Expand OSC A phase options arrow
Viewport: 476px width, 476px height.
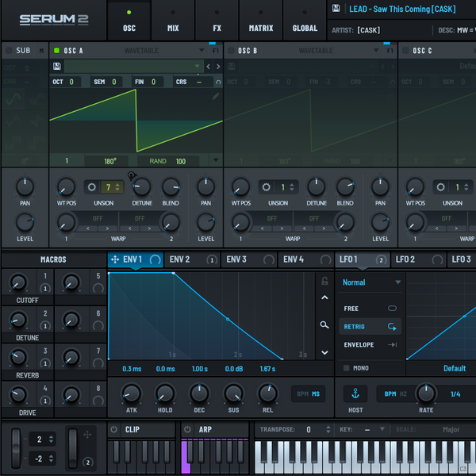216,160
